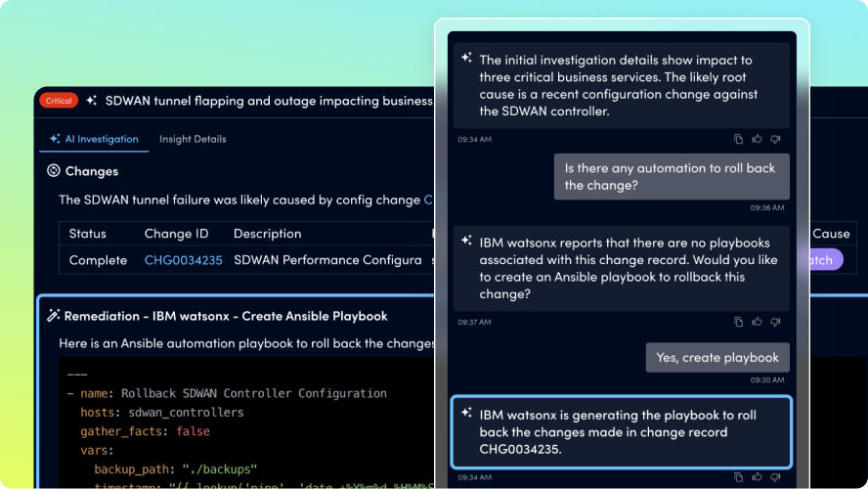The width and height of the screenshot is (868, 489).
Task: Like the 'no playbooks' watsonx response
Action: click(757, 321)
